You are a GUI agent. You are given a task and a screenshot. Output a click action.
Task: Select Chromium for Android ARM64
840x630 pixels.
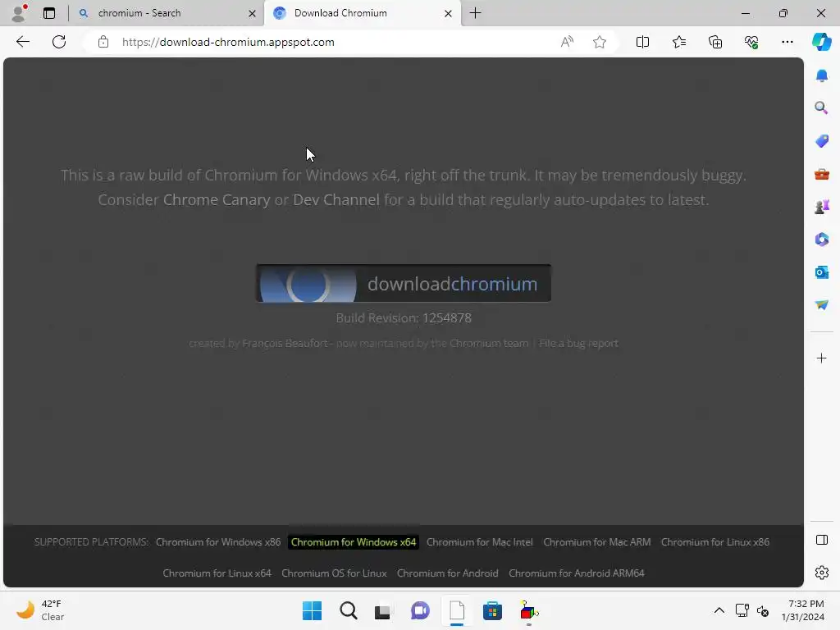click(x=577, y=573)
